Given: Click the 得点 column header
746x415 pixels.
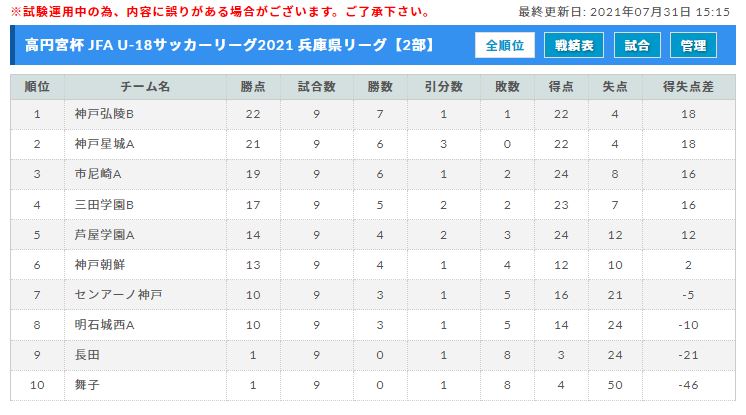Looking at the screenshot, I should [561, 87].
